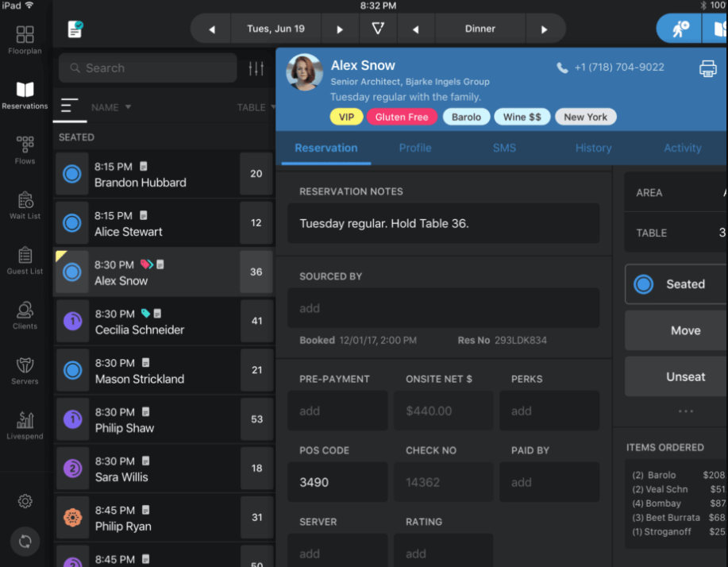The image size is (728, 567).
Task: Open the Servers section
Action: (x=25, y=370)
